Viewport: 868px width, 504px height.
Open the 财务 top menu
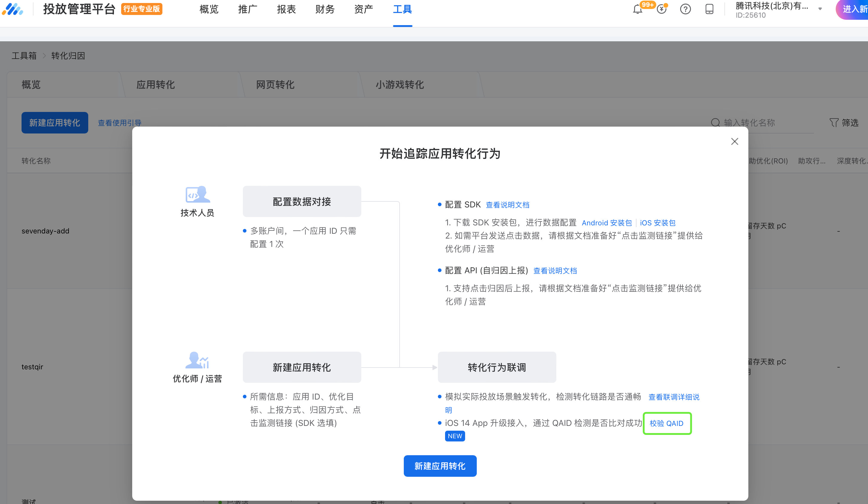(325, 9)
